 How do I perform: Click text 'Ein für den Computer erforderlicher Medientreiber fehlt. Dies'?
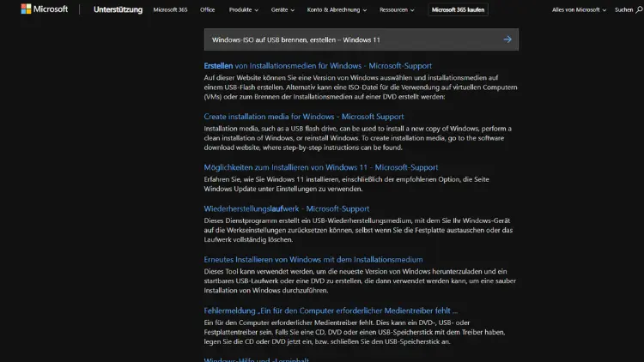(x=297, y=323)
